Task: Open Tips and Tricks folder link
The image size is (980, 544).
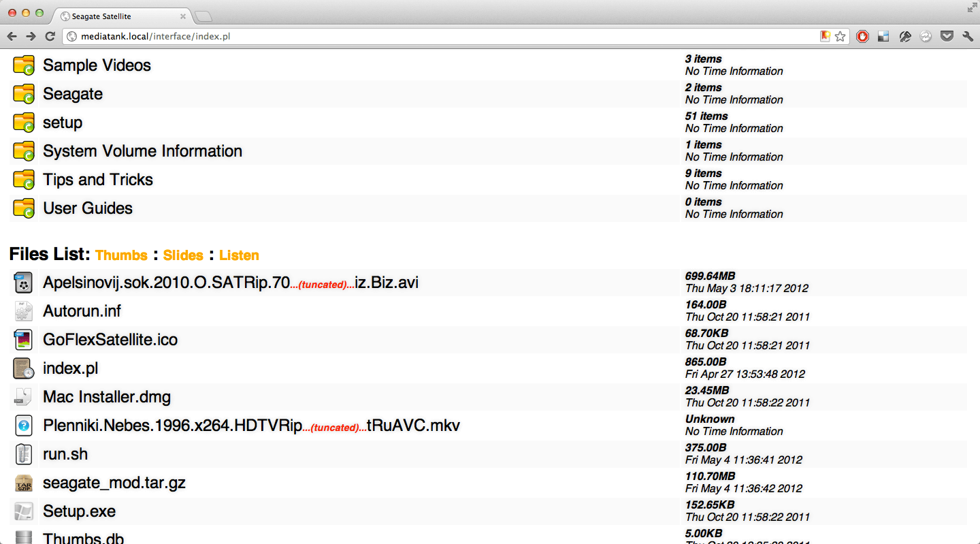Action: (98, 180)
